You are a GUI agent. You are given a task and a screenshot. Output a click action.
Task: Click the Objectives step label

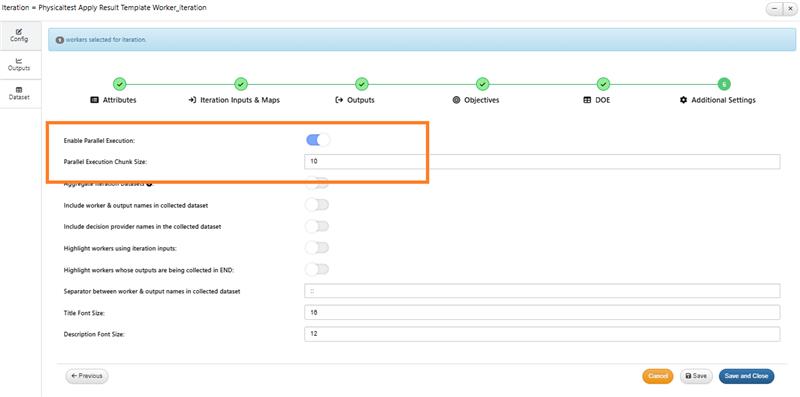[476, 100]
